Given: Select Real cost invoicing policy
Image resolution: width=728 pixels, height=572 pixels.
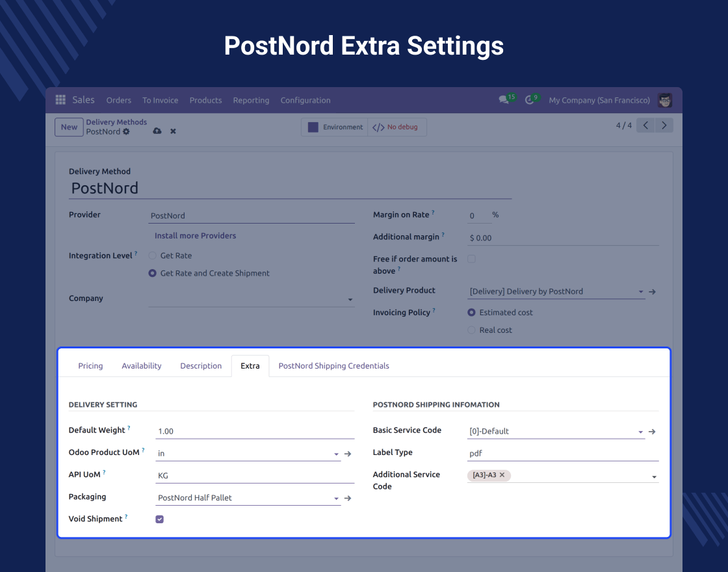Looking at the screenshot, I should tap(471, 330).
